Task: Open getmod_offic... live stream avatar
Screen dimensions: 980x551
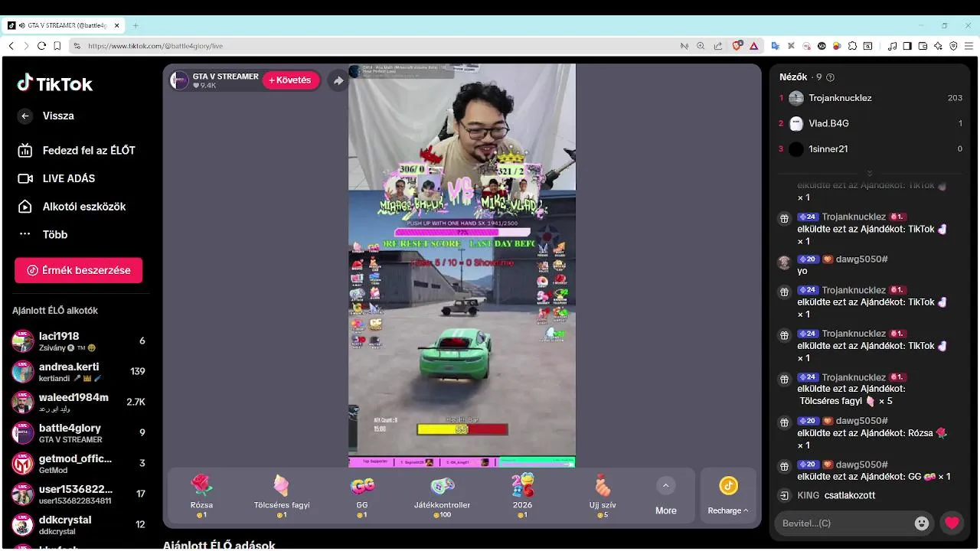Action: click(23, 464)
